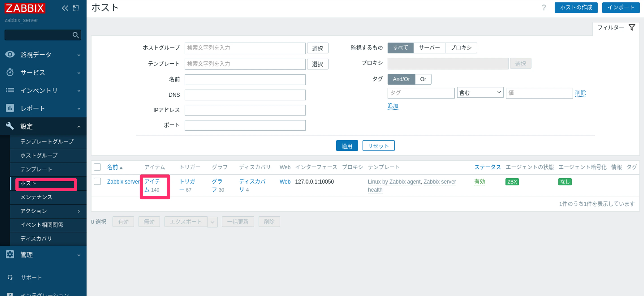Expand the アクション submenu
Viewport: 644px width, 296px height.
[79, 211]
